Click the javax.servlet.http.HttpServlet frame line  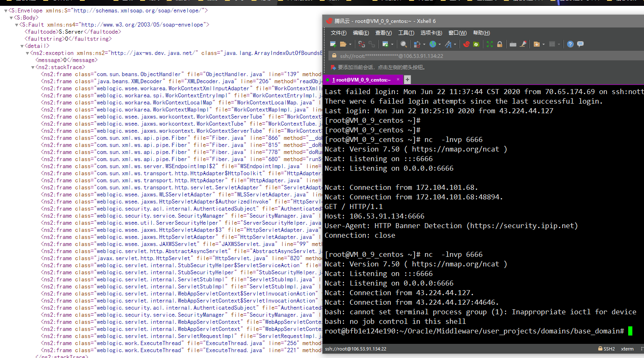pos(181,259)
